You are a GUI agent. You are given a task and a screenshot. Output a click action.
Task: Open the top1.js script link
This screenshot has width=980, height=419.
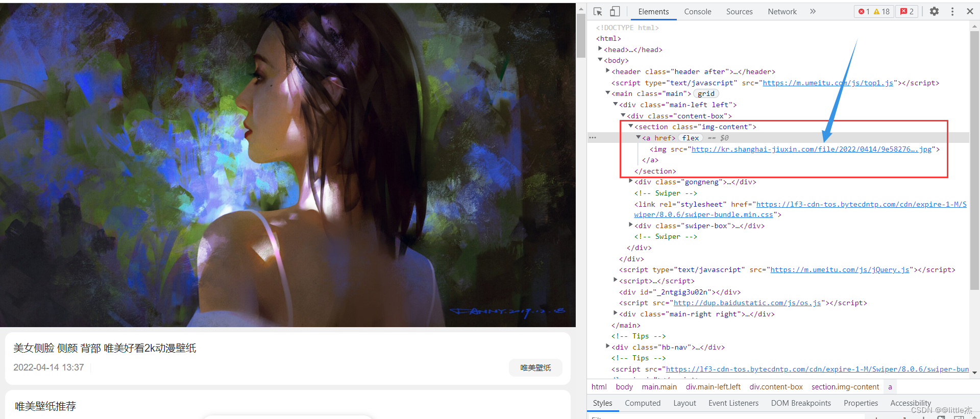click(x=828, y=83)
